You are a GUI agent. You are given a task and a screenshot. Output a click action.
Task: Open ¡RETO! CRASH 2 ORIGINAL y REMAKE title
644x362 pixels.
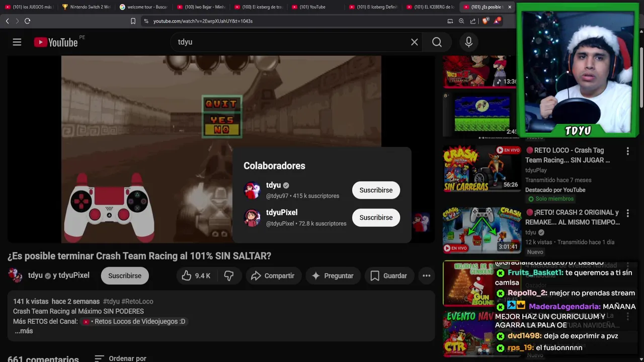572,217
